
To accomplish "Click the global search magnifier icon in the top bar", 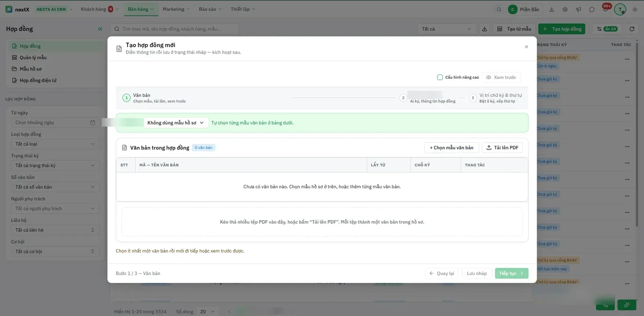I will (499, 9).
